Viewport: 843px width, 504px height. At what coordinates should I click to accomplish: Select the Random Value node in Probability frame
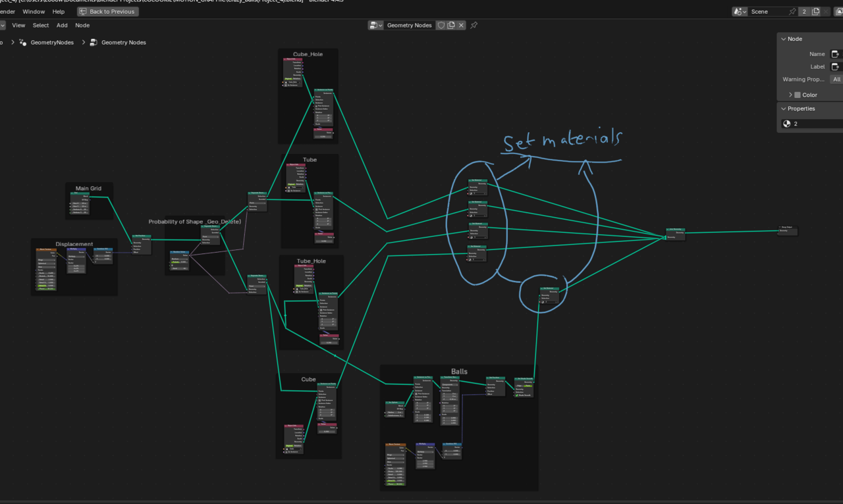coord(179,261)
